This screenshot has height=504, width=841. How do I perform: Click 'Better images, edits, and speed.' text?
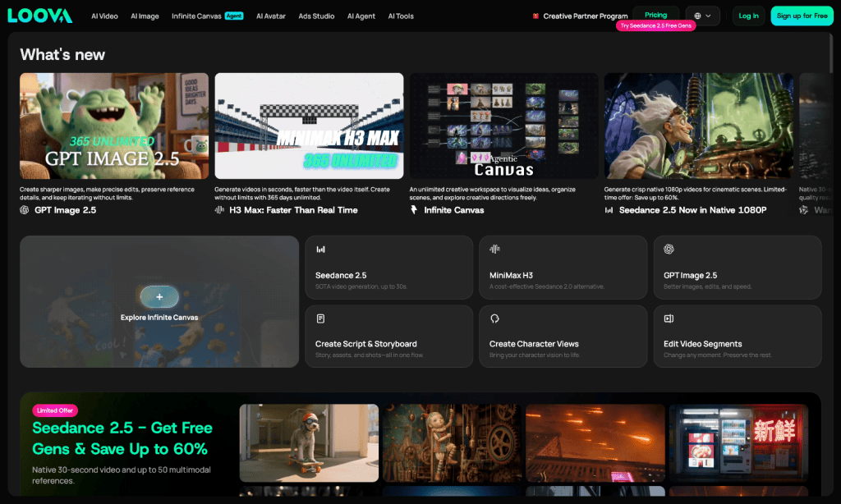(x=707, y=286)
